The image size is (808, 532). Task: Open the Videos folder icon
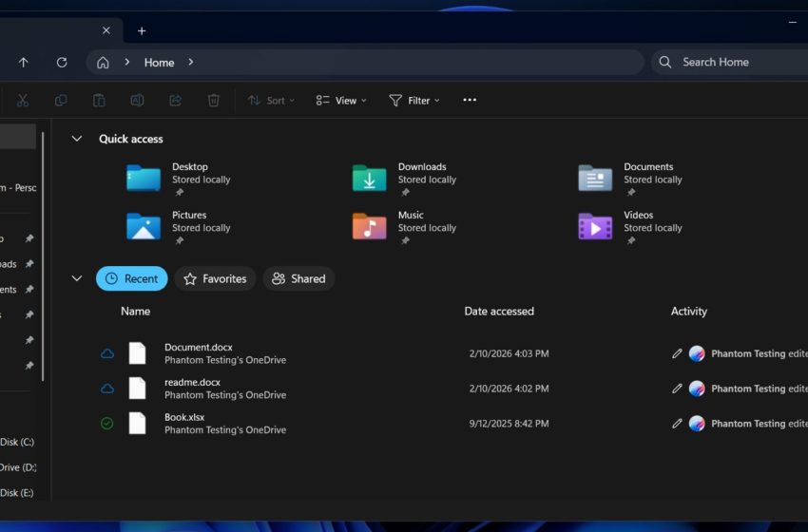[x=595, y=226]
